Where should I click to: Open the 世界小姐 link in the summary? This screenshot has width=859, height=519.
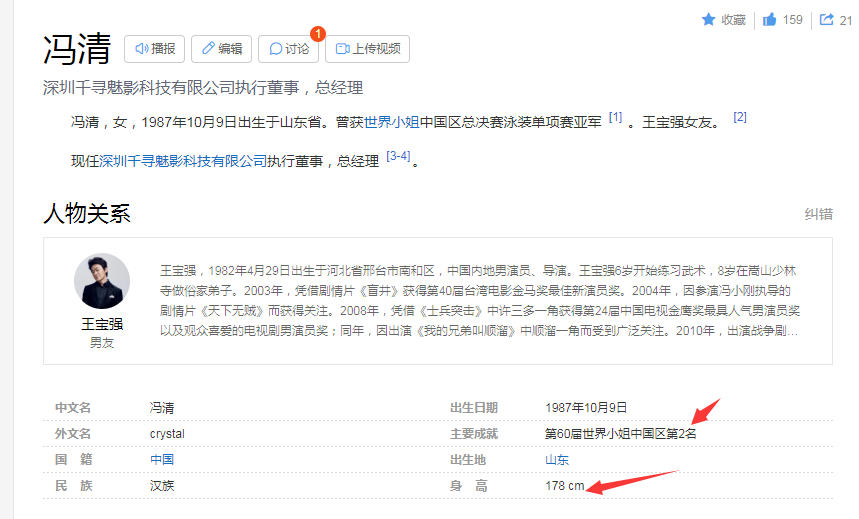coord(391,122)
